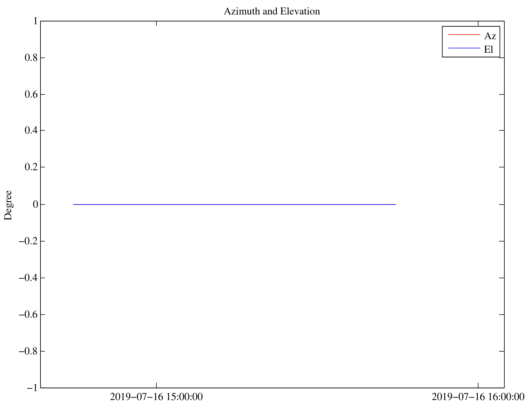Click the y-axis tick label 0.2

31,167
